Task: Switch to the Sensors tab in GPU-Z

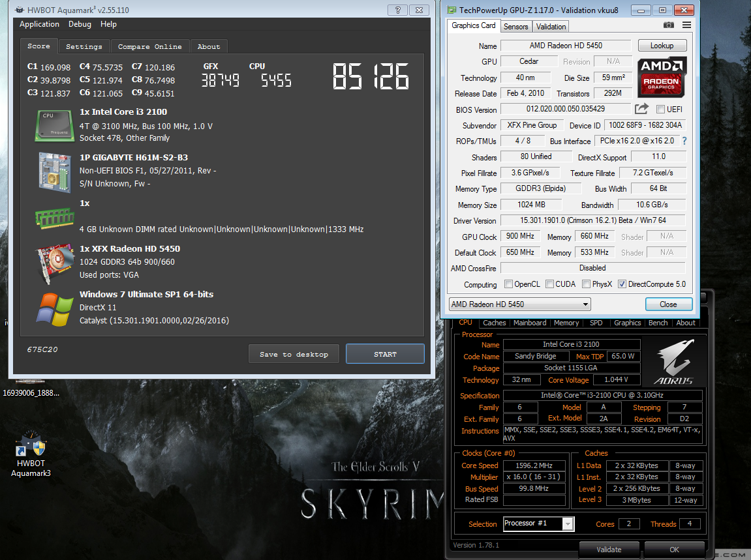Action: 516,27
